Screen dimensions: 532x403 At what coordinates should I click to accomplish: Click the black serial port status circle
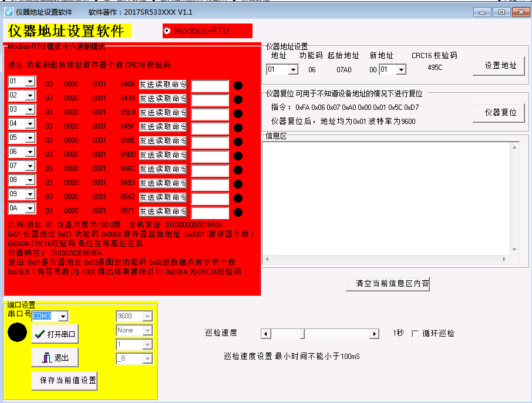tap(18, 332)
